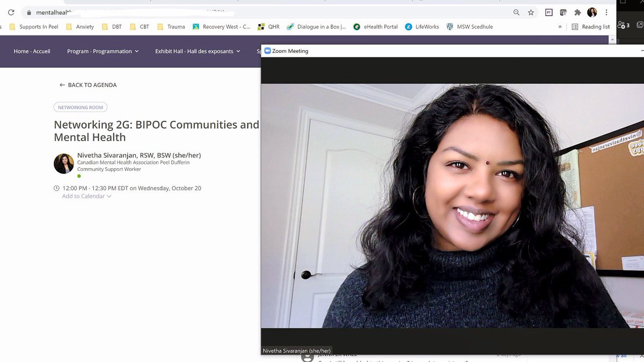
Task: Click the browser address bar
Action: (268, 12)
